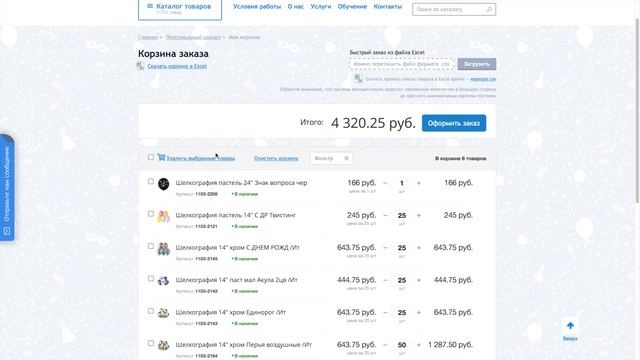The height and width of the screenshot is (360, 640).
Task: Click the cart delete icon
Action: 161,157
